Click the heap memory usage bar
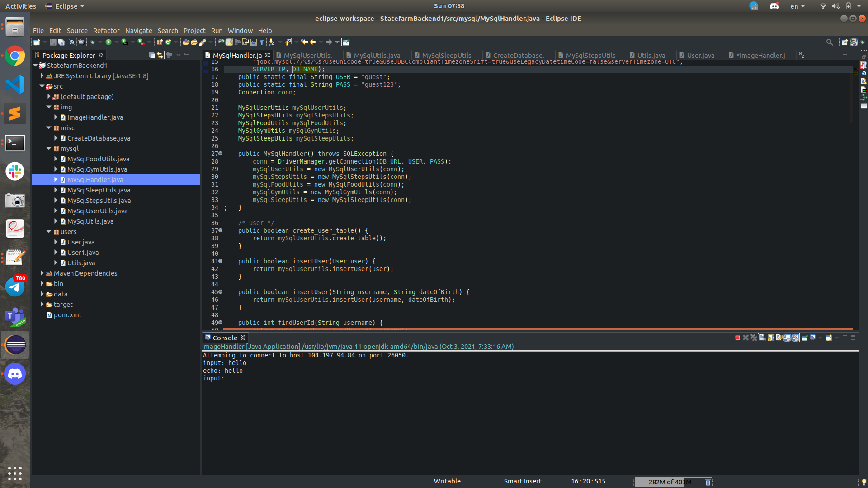This screenshot has height=488, width=868. click(x=668, y=482)
